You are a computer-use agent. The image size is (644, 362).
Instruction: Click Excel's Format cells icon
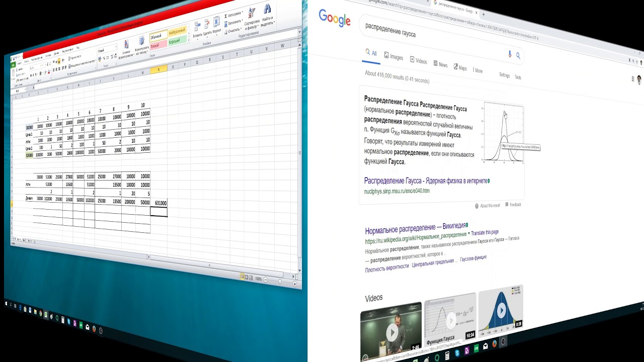pyautogui.click(x=216, y=22)
